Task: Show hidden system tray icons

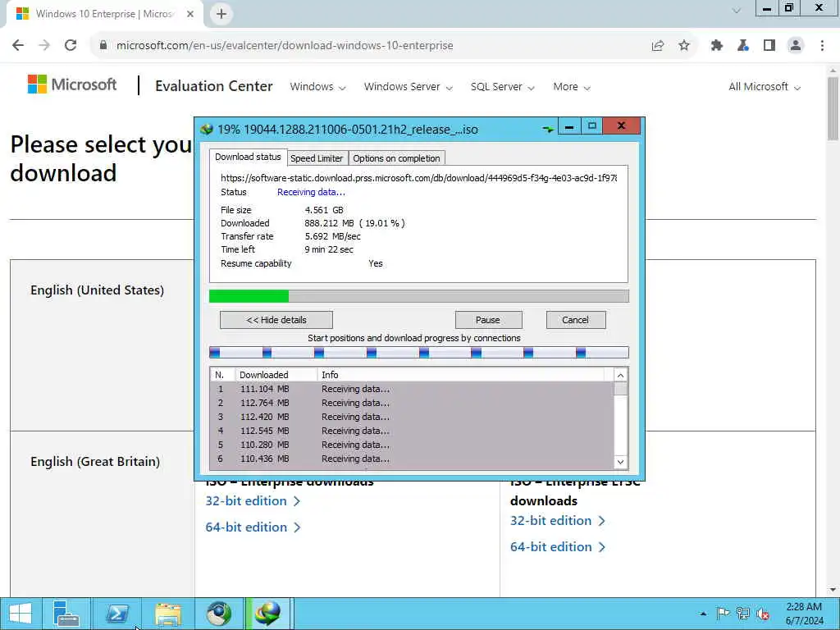Action: pyautogui.click(x=703, y=614)
